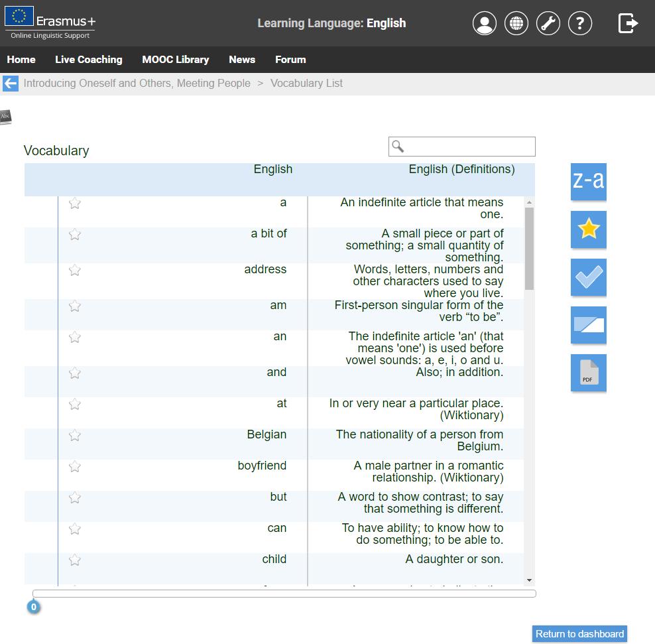This screenshot has width=655, height=644.
Task: Select the word 'child'
Action: pos(274,559)
